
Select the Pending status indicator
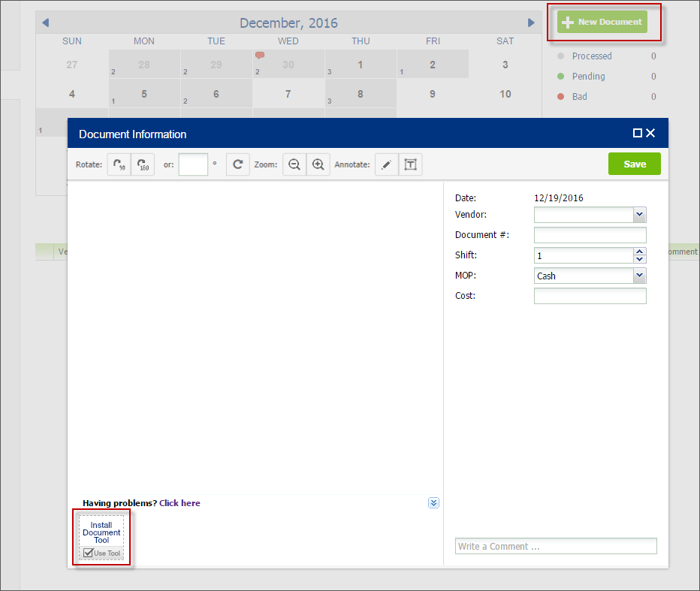tap(560, 76)
